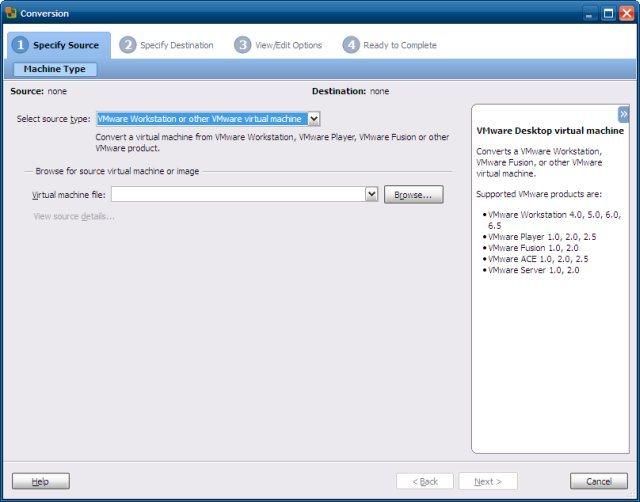Image resolution: width=640 pixels, height=502 pixels.
Task: Open Help from the bottom button
Action: 41,481
